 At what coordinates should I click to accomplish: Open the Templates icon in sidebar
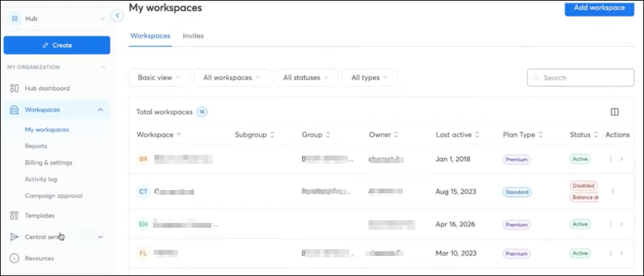pos(14,215)
